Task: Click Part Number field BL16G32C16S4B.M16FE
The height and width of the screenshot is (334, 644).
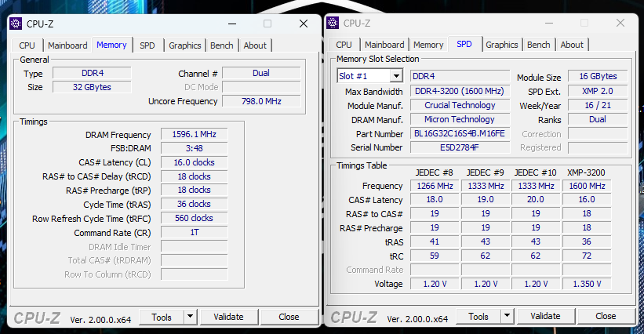Action: (460, 134)
